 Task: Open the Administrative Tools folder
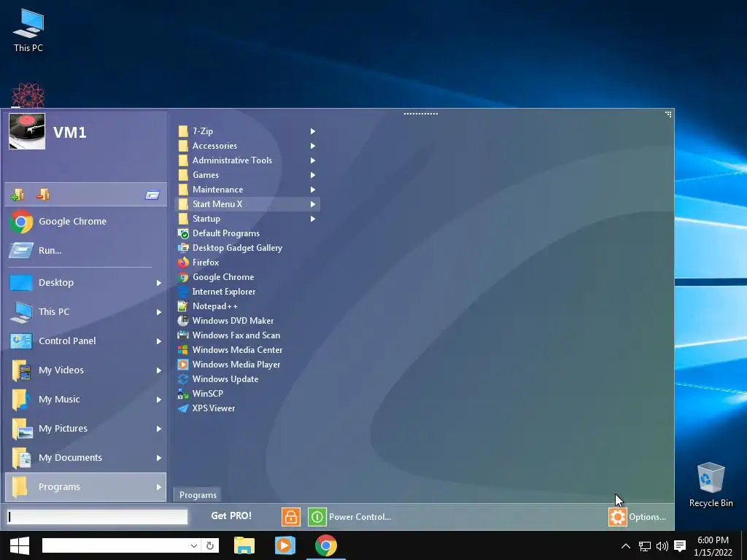[x=247, y=160]
